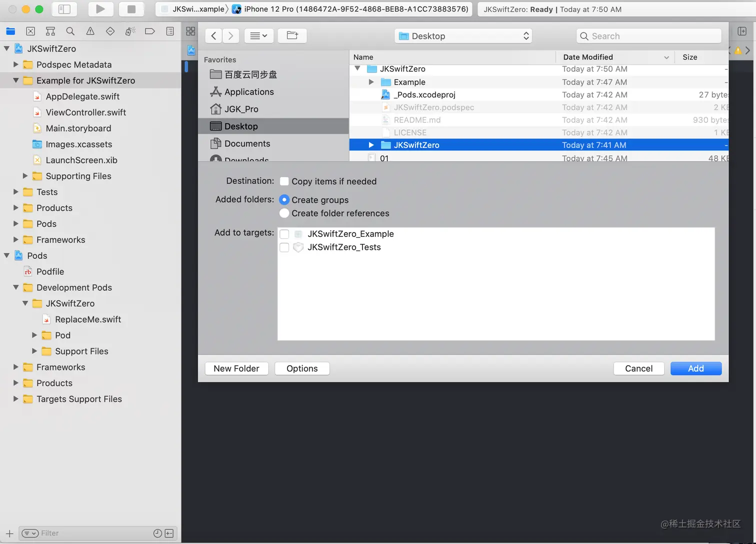
Task: Open the Find navigator magnifier icon
Action: click(70, 31)
